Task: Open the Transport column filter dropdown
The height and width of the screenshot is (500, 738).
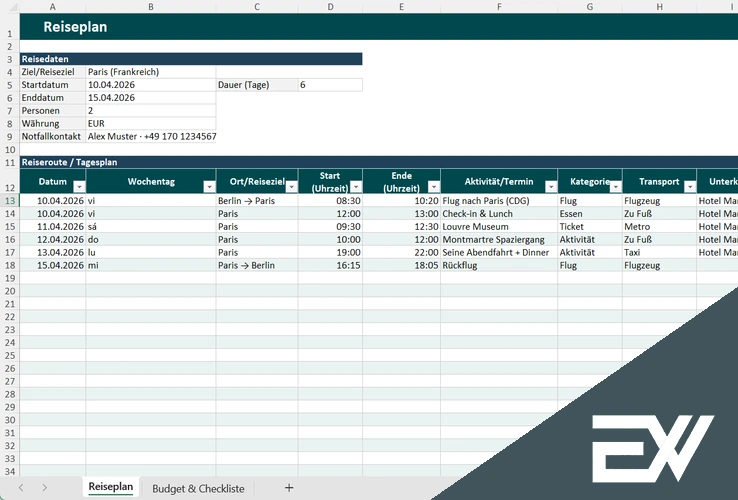Action: (689, 186)
